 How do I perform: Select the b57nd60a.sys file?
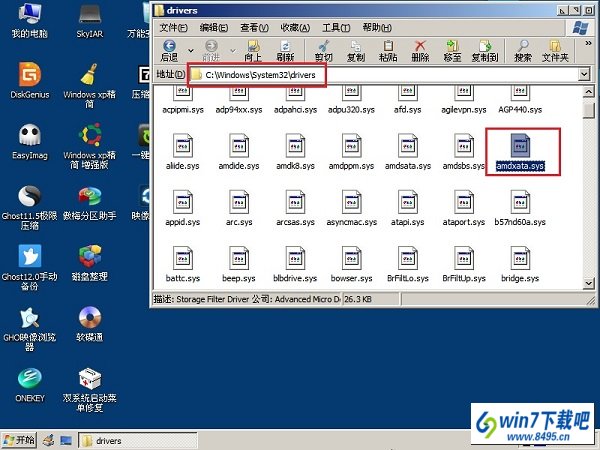pos(520,208)
